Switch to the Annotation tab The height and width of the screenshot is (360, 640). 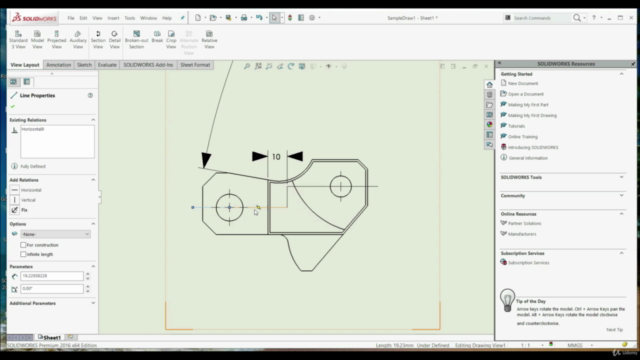[x=58, y=65]
